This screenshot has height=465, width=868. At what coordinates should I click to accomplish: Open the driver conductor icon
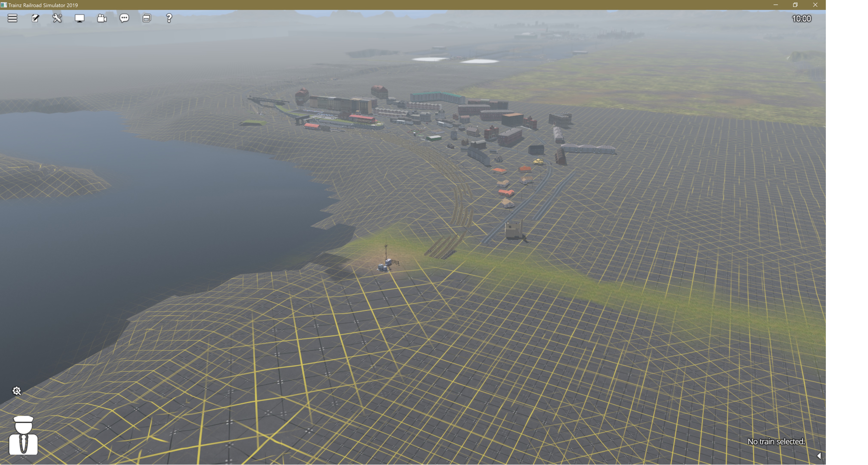coord(23,435)
